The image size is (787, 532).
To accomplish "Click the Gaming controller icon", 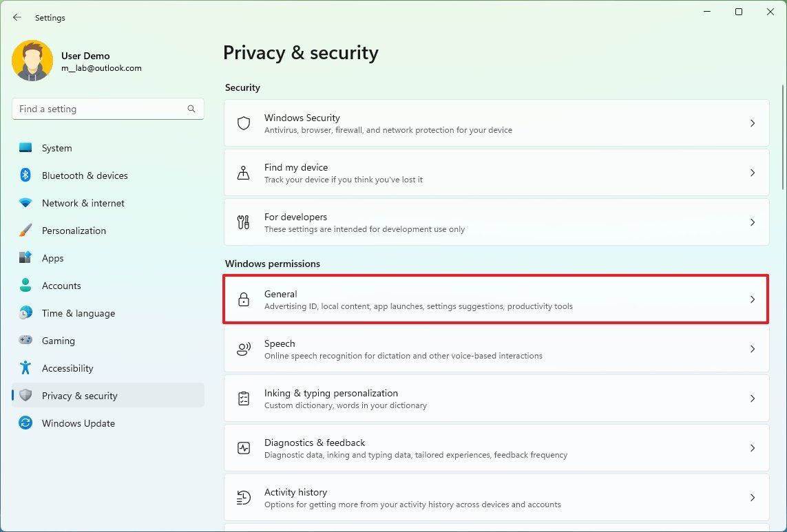I will click(25, 341).
